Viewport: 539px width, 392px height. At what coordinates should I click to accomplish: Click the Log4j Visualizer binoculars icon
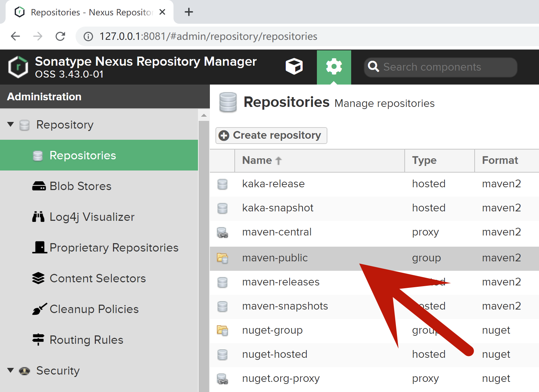tap(38, 217)
